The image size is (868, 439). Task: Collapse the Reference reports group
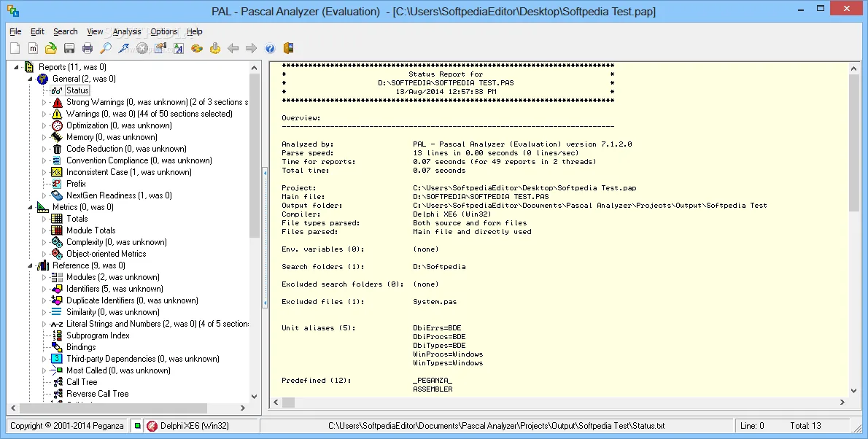tap(30, 265)
